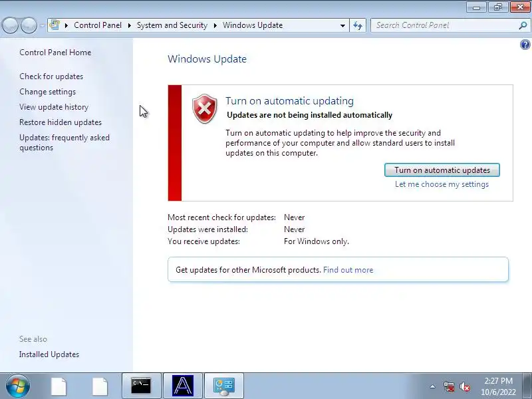The width and height of the screenshot is (532, 399).
Task: Click the red shield error icon
Action: click(205, 108)
